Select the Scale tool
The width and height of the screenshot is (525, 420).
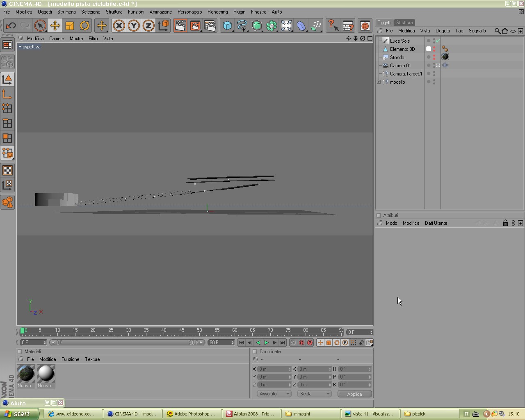coord(70,26)
